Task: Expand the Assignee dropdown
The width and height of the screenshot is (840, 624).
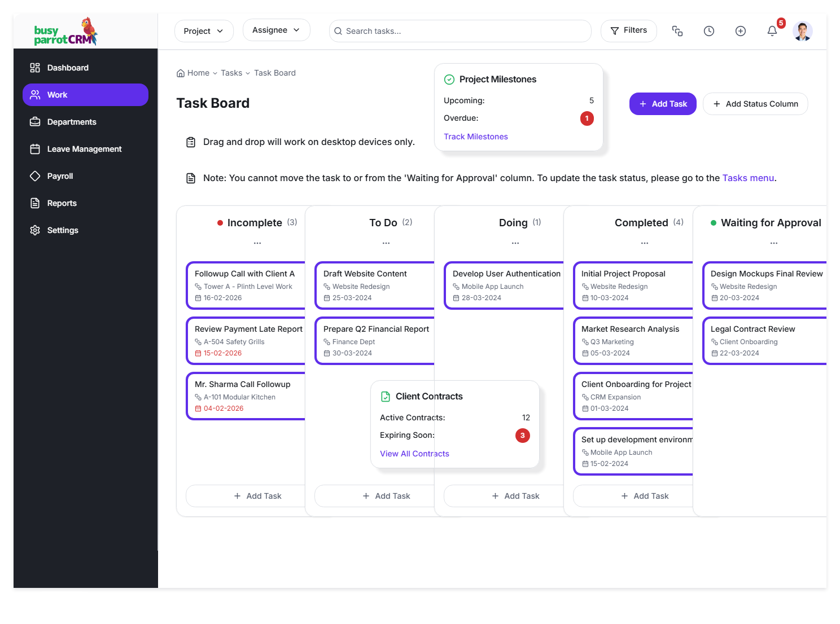Action: tap(276, 30)
